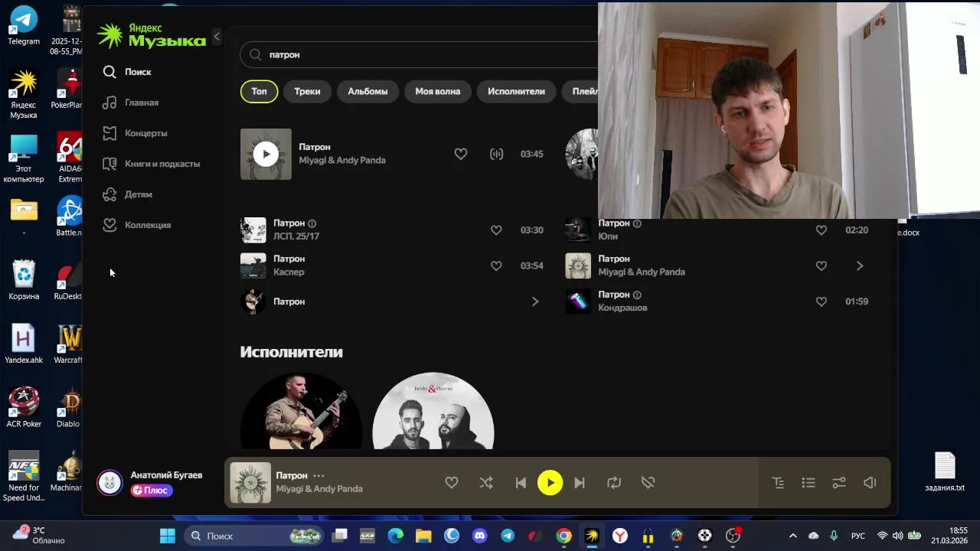Dislike the current track in player
Viewport: 980px width, 551px height.
648,483
